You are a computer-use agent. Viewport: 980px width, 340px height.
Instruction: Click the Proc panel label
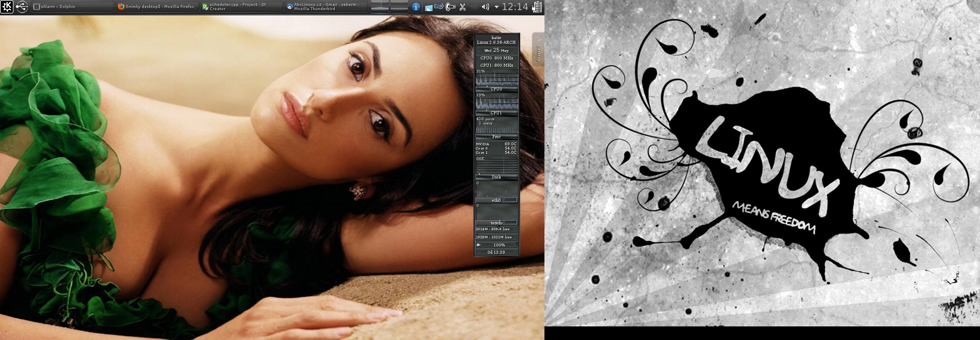click(497, 137)
